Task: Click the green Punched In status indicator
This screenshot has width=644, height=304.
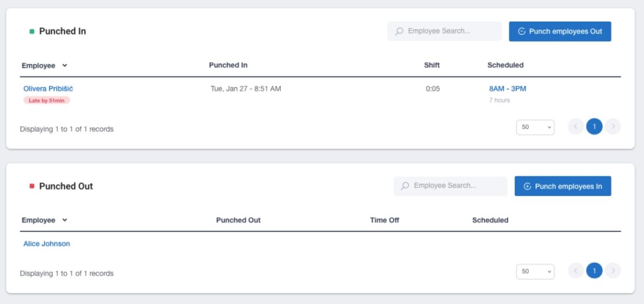Action: click(x=32, y=31)
